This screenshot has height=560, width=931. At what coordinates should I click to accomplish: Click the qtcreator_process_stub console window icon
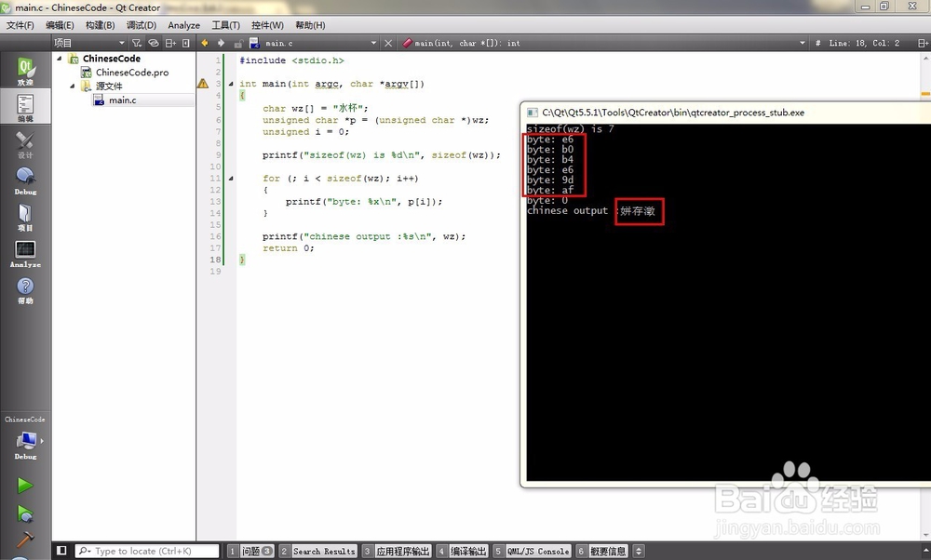point(533,113)
